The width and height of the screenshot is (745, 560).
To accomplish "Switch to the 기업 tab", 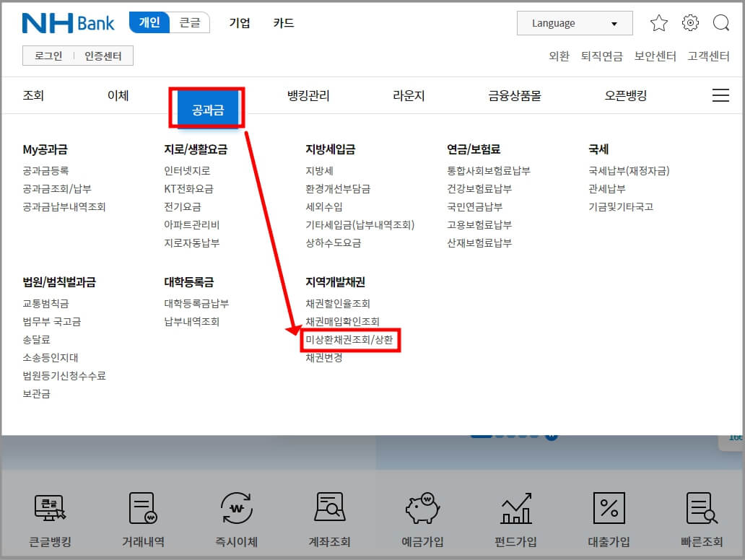I will point(240,22).
